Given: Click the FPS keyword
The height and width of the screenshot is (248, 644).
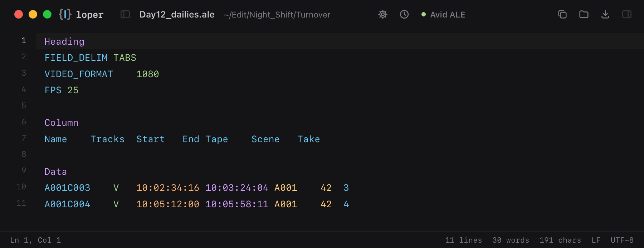Looking at the screenshot, I should click(53, 90).
